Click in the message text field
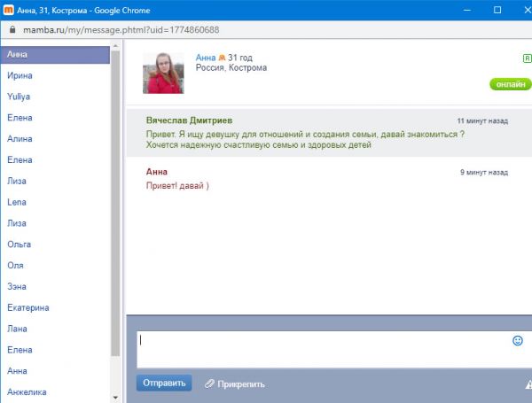 coord(324,349)
